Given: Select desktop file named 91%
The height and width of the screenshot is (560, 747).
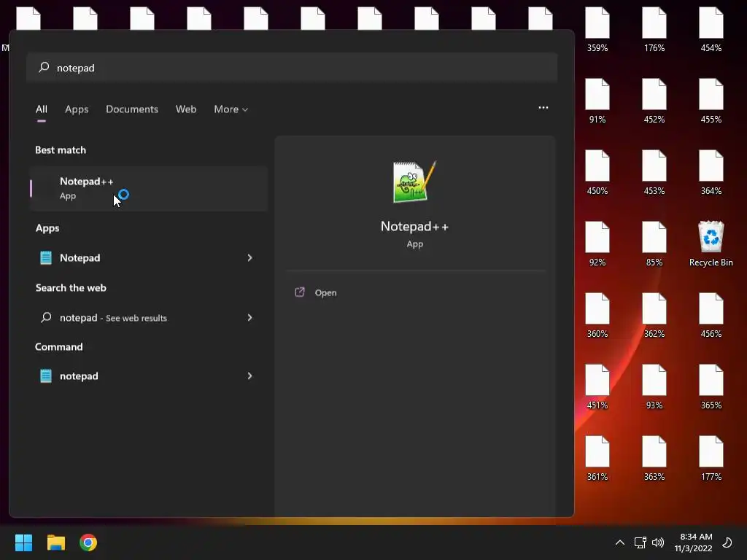Looking at the screenshot, I should tap(597, 101).
